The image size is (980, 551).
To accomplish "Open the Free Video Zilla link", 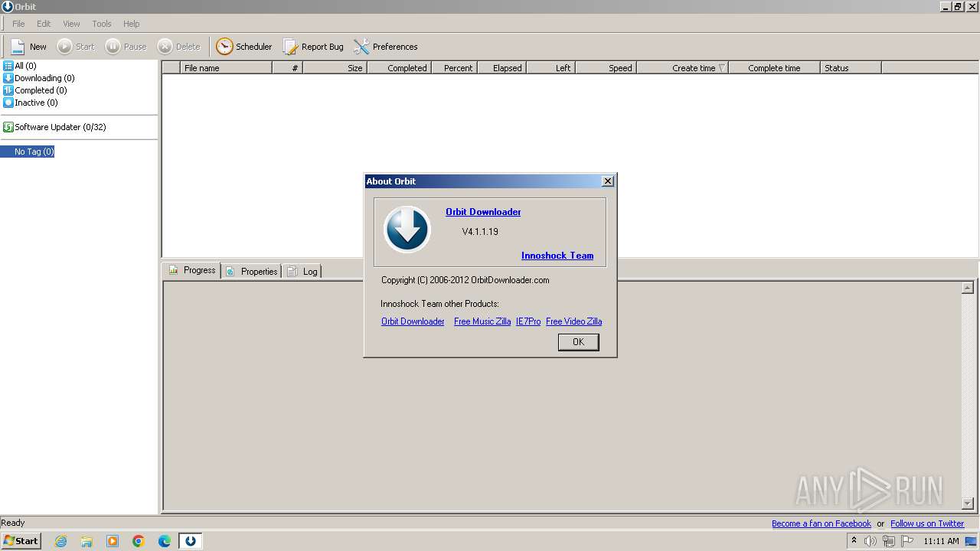I will click(574, 321).
